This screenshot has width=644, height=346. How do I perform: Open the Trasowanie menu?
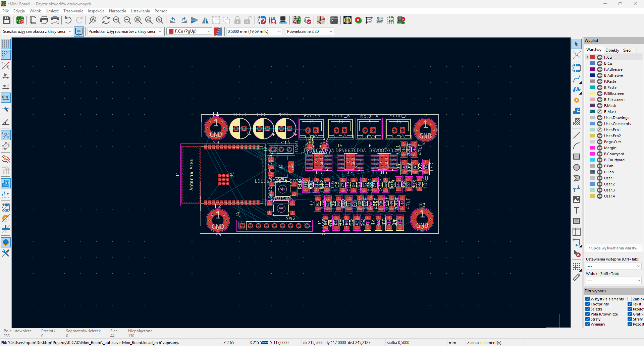(x=73, y=11)
